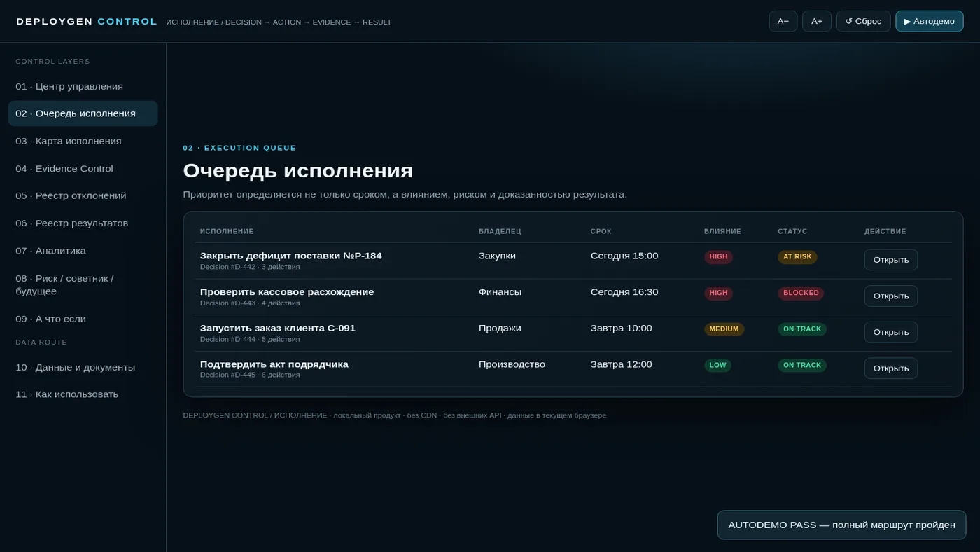Viewport: 980px width, 552px height.
Task: Decrease font size with A− button
Action: click(x=783, y=21)
